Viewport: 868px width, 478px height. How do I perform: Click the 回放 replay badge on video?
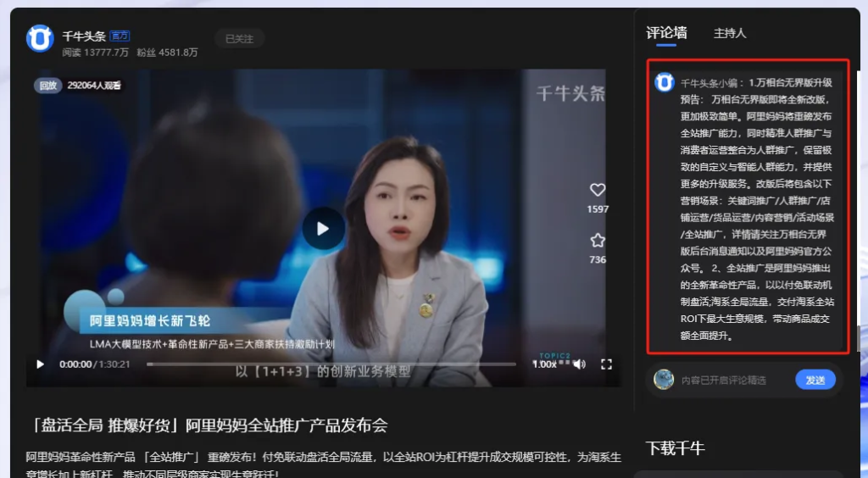pyautogui.click(x=48, y=86)
